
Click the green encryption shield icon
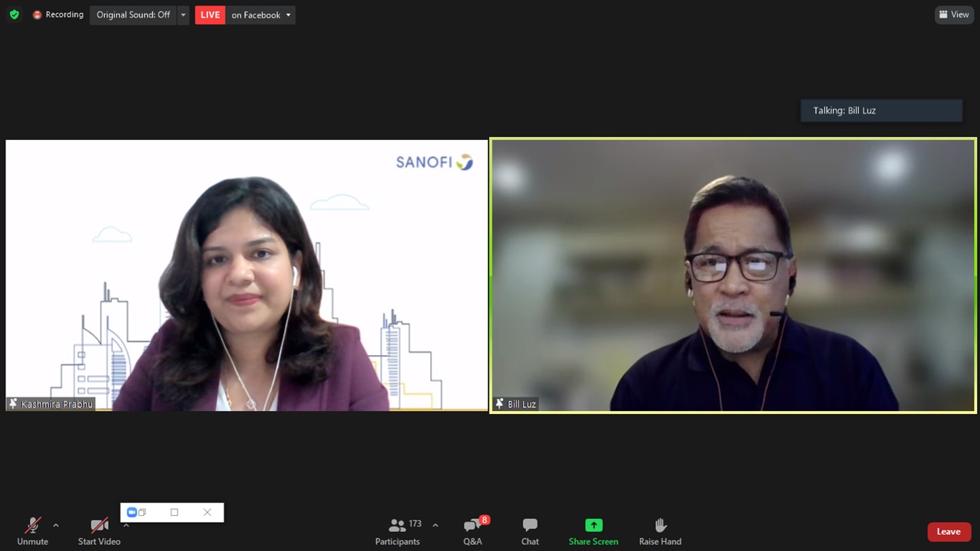[x=14, y=15]
